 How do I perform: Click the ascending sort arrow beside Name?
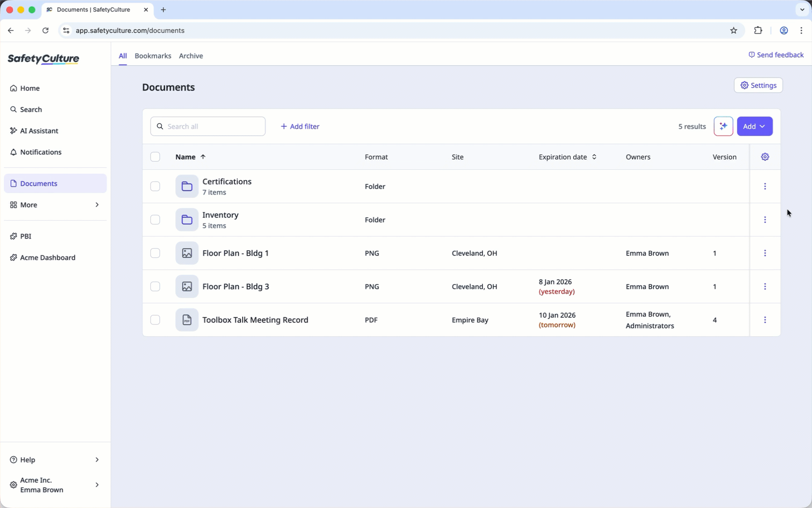(203, 157)
